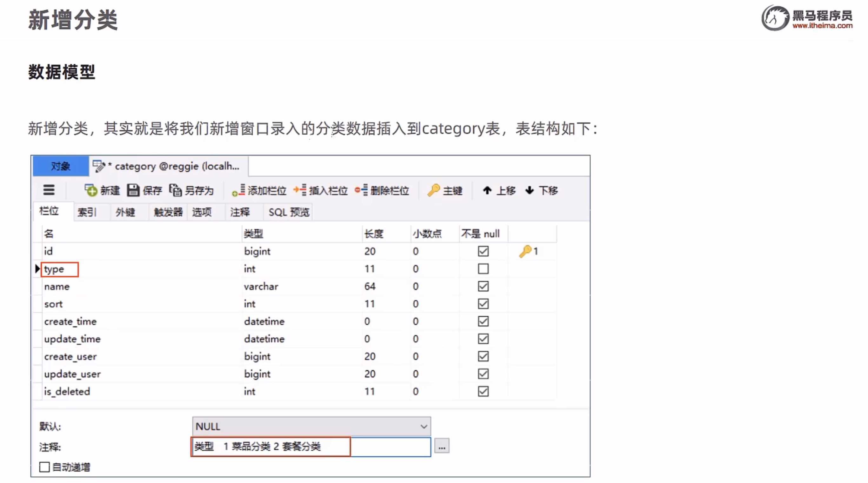Open the SQL Preview (SQL 预览) tab
Viewport: 868px width, 483px height.
(289, 212)
